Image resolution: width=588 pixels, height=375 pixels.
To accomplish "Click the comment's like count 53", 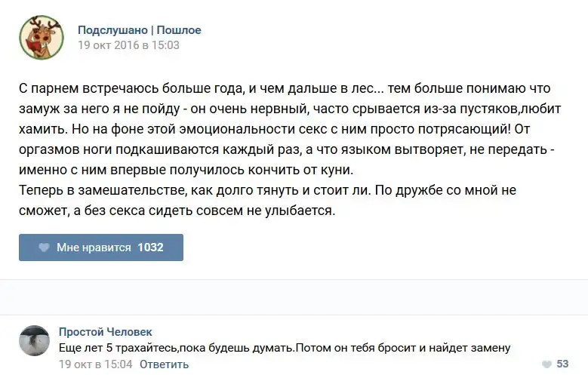I will tap(562, 364).
